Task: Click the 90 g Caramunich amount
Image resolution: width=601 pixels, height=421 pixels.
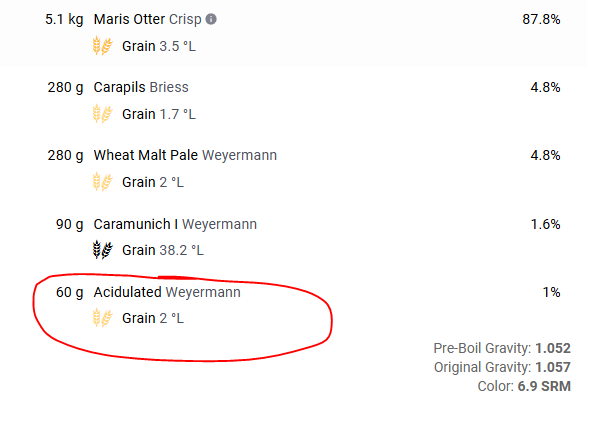Action: [70, 224]
